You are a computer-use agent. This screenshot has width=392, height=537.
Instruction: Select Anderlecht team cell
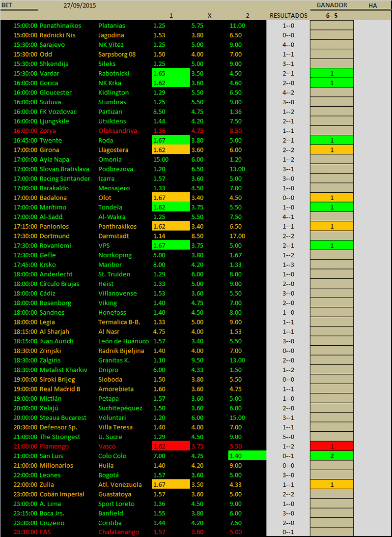pyautogui.click(x=56, y=274)
